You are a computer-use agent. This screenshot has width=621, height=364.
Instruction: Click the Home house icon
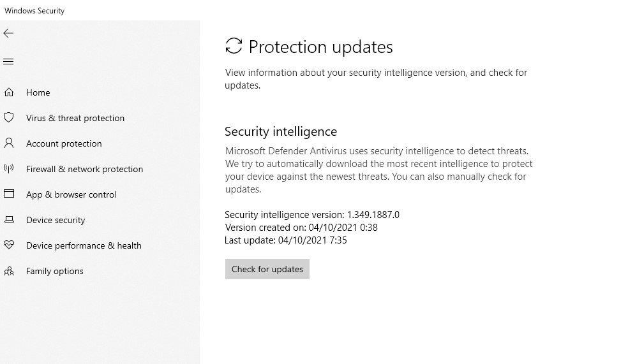(x=9, y=92)
